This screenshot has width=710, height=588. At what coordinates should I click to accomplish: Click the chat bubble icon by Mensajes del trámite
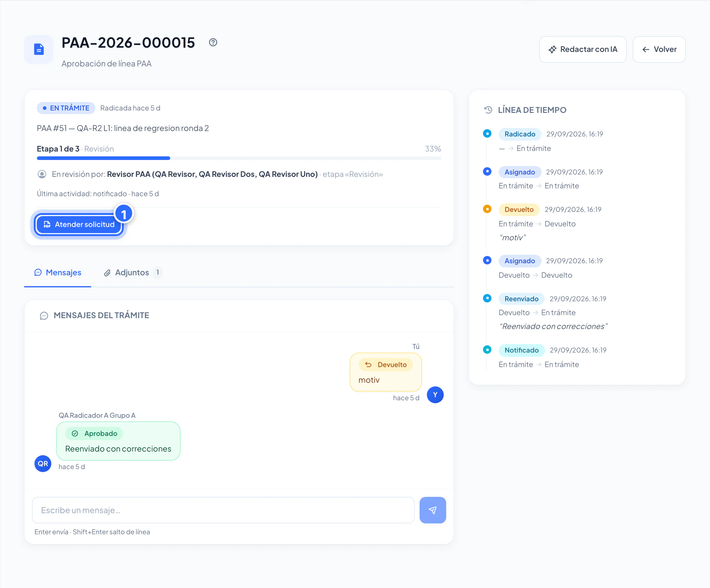(44, 315)
